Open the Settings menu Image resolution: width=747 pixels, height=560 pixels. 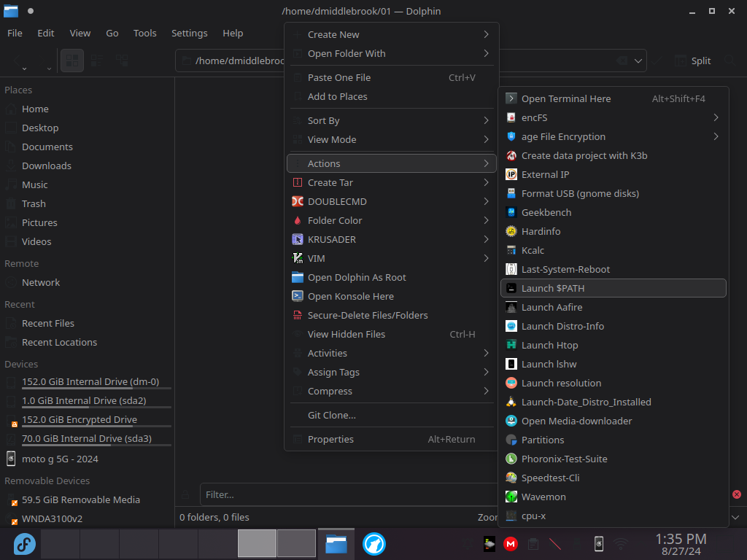tap(190, 34)
